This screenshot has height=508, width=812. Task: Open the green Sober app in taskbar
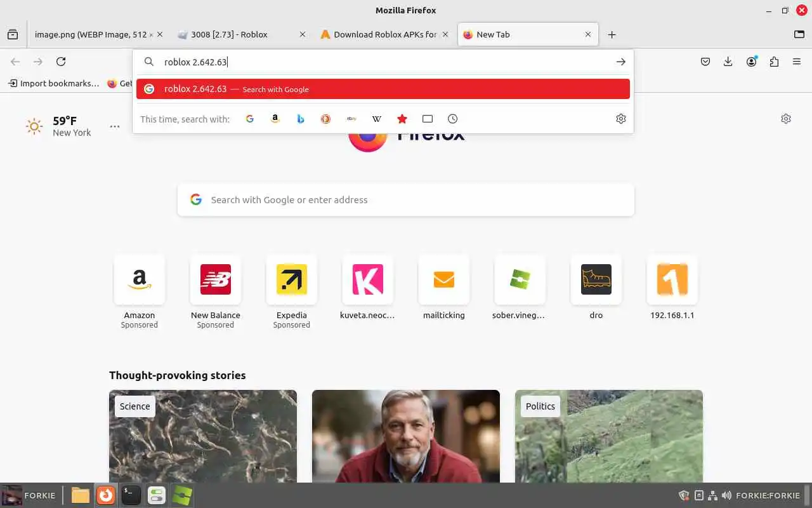(182, 495)
